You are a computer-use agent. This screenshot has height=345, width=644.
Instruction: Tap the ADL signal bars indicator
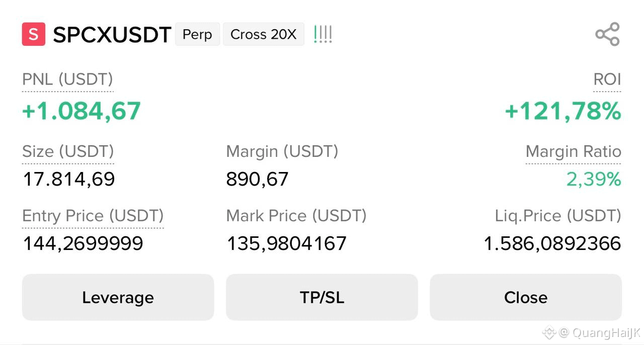click(323, 34)
